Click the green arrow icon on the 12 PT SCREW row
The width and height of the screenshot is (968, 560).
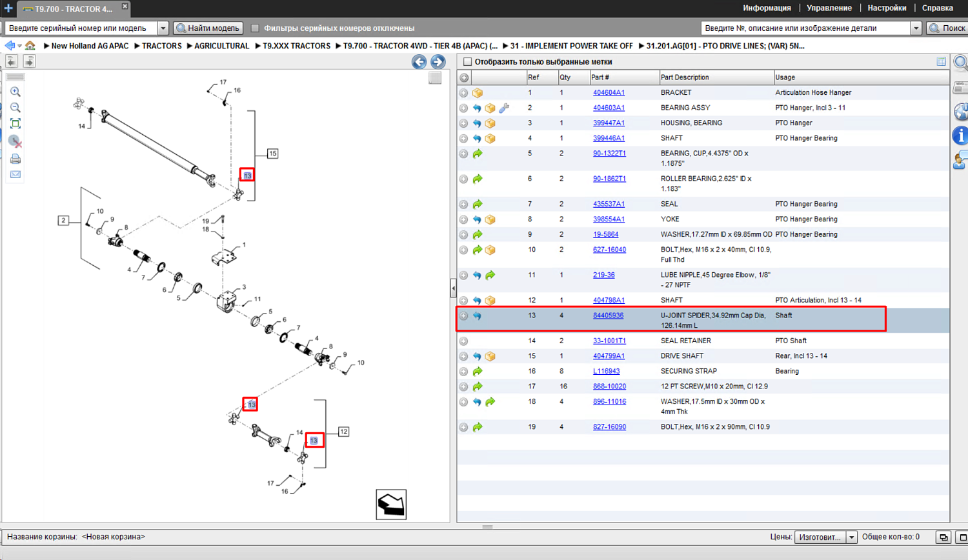tap(478, 387)
